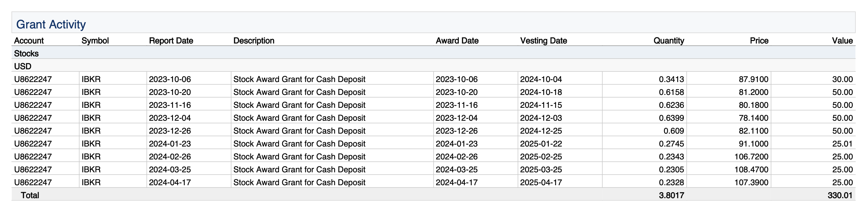
Task: Click total value 330.01
Action: tap(840, 195)
